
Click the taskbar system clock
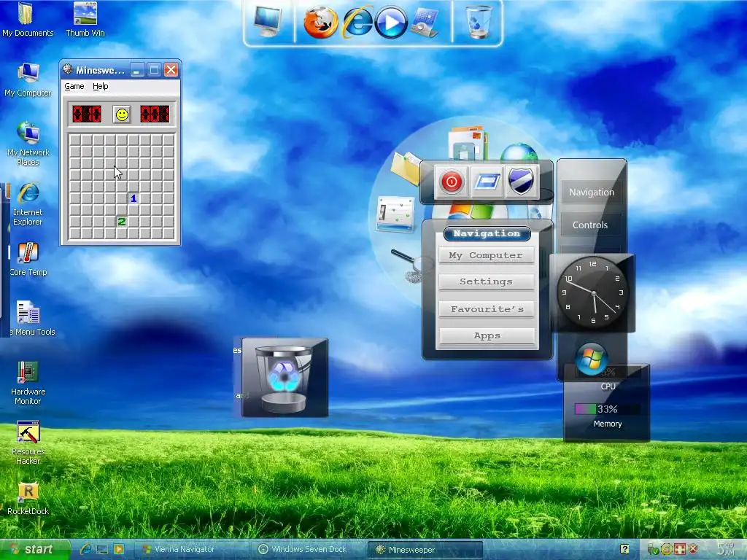pos(726,549)
